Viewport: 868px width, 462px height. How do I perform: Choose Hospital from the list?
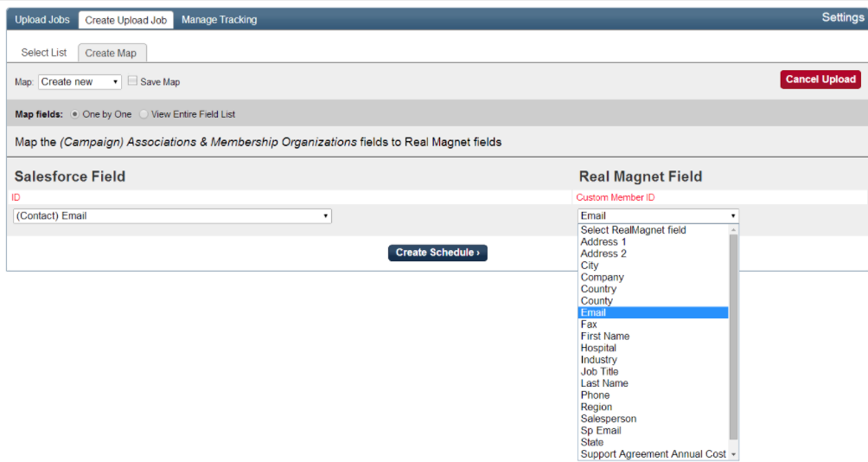(x=654, y=348)
